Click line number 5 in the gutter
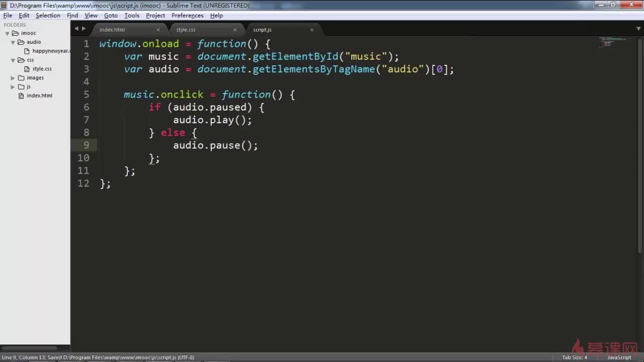 pyautogui.click(x=87, y=95)
